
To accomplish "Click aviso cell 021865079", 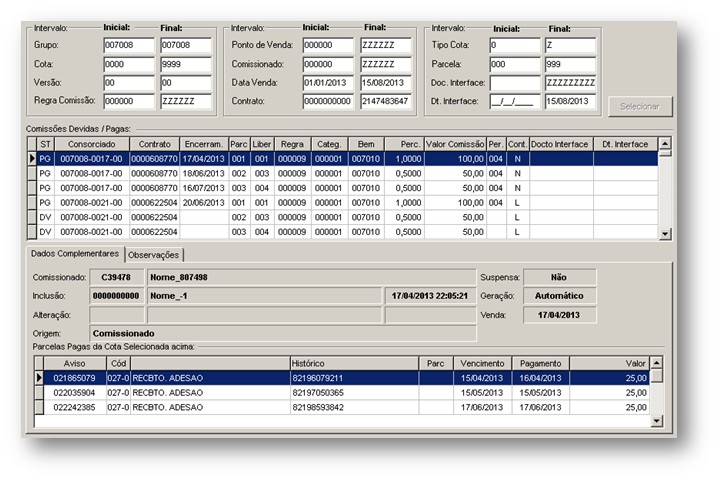I will click(x=75, y=378).
